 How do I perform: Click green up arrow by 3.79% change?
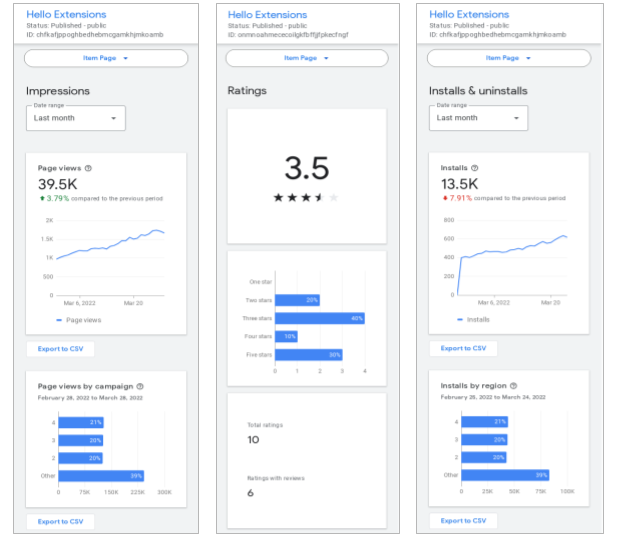pyautogui.click(x=41, y=198)
